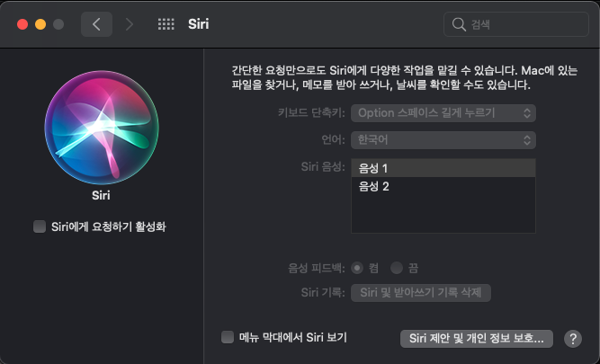Minimize the window with yellow button
This screenshot has width=600, height=364.
[x=40, y=24]
